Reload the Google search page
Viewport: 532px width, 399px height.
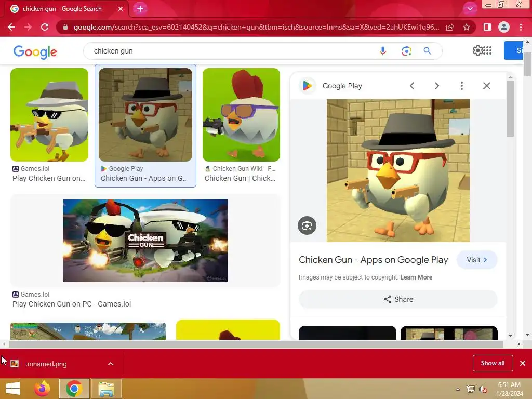pos(45,27)
